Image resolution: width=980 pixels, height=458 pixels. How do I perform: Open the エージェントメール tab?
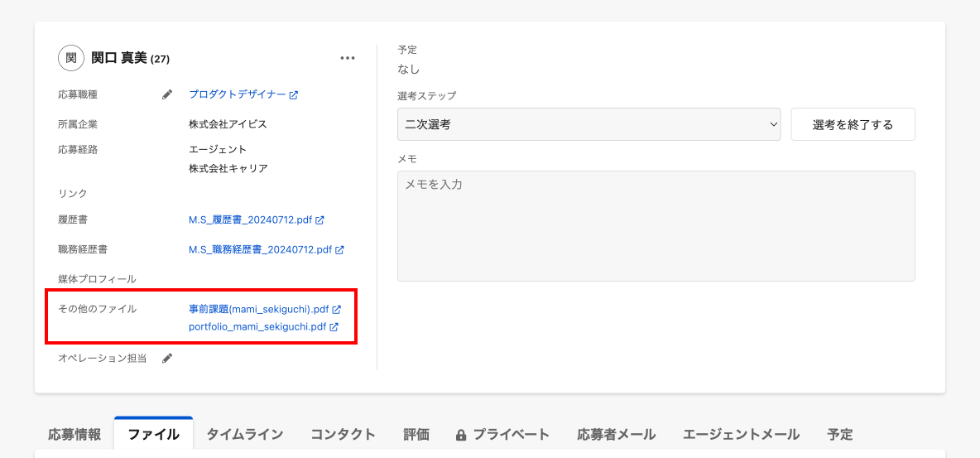741,434
